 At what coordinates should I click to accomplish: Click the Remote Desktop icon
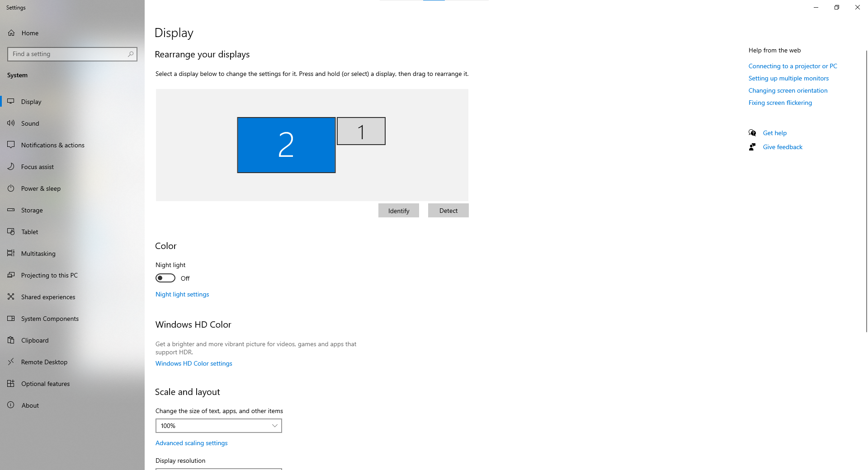(x=11, y=362)
